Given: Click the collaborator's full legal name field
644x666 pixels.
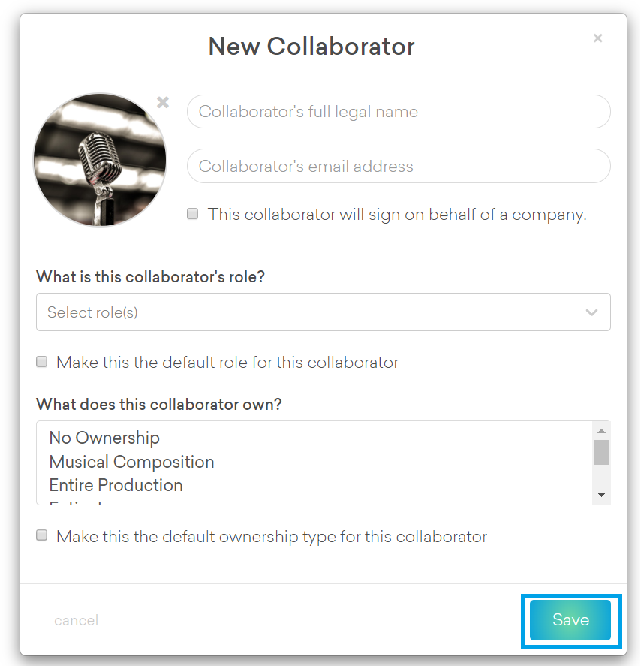Looking at the screenshot, I should click(398, 112).
